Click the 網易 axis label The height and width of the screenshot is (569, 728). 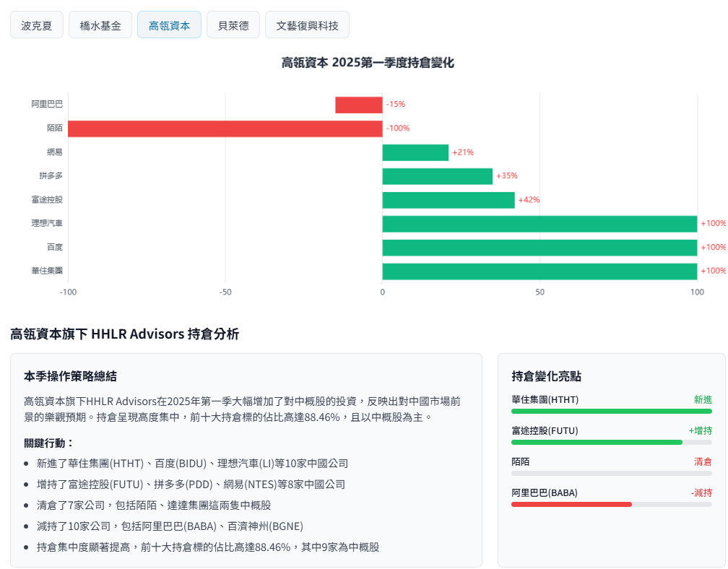(x=55, y=152)
